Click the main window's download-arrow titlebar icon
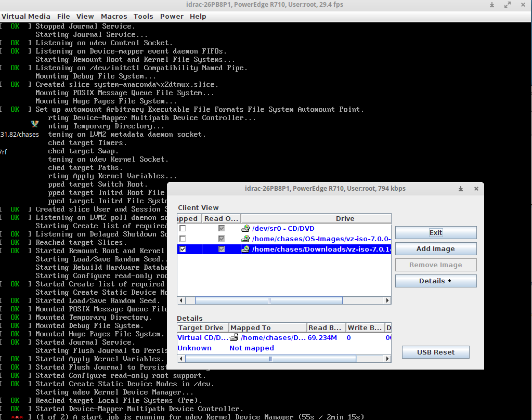Screen dimensions: 532x420 pyautogui.click(x=492, y=5)
